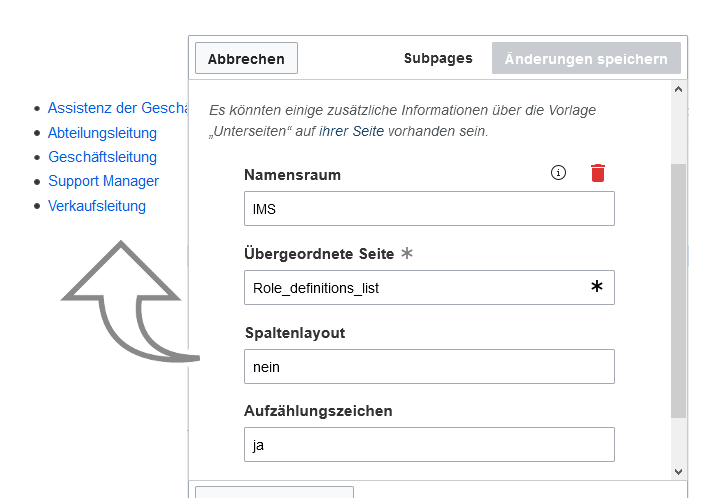This screenshot has height=498, width=702.
Task: Click the scrollbar up arrow in dialog
Action: (678, 89)
